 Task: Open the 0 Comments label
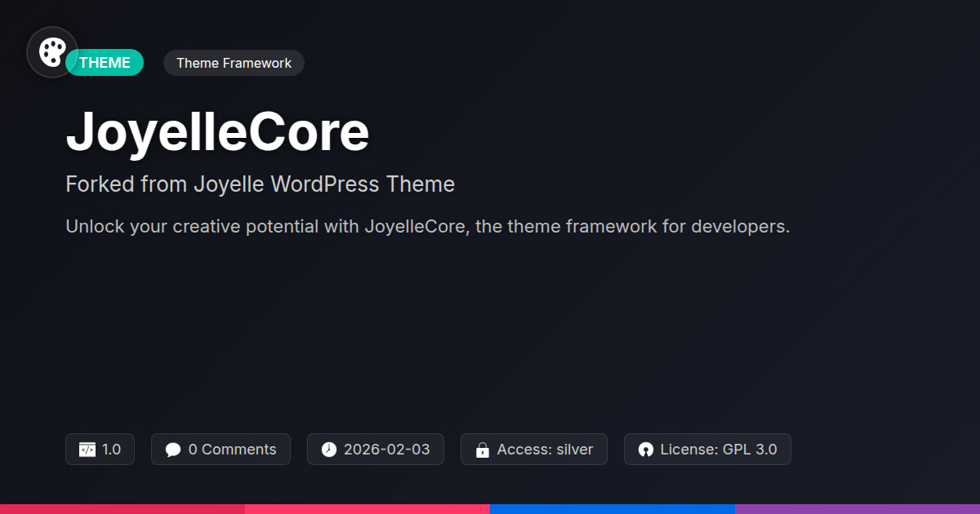point(232,450)
